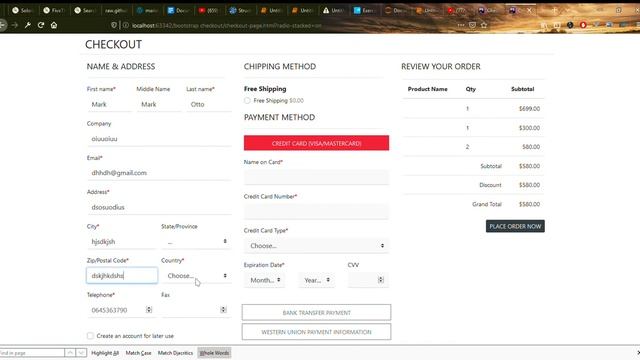
Task: Switch to the Stru tab
Action: (240, 10)
